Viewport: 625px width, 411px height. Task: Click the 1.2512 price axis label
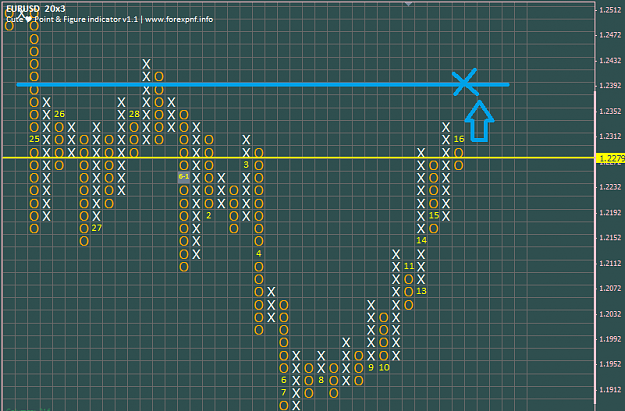[x=610, y=10]
